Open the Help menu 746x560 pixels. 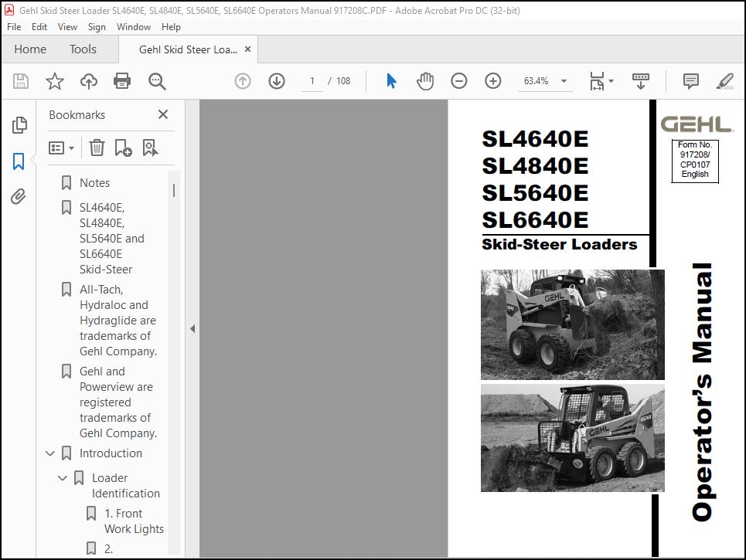171,27
